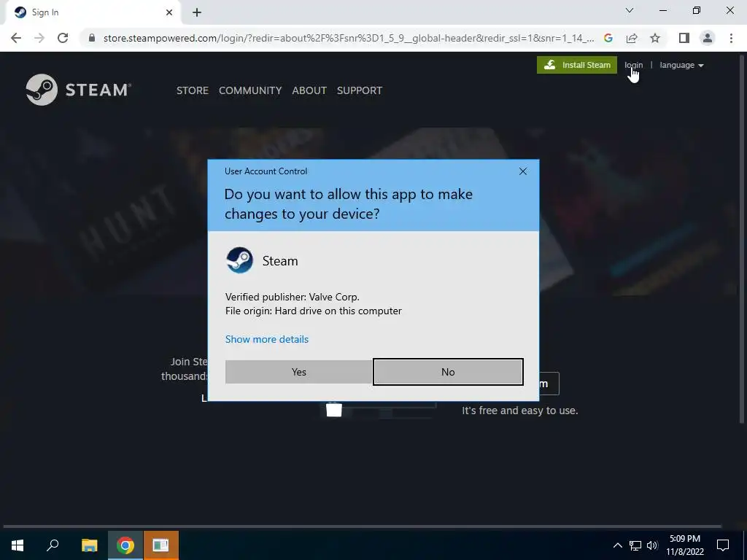Click the Steam logo in page header

tap(79, 90)
